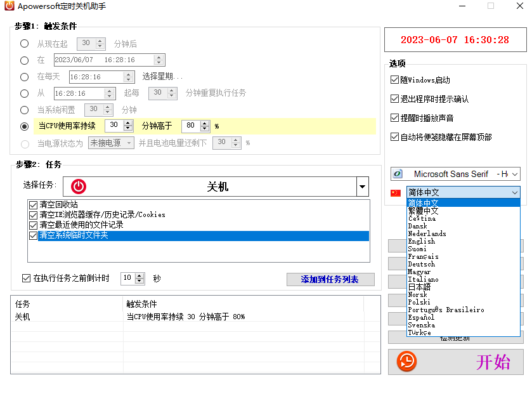Toggle 随Windows启动 checkbox

394,80
